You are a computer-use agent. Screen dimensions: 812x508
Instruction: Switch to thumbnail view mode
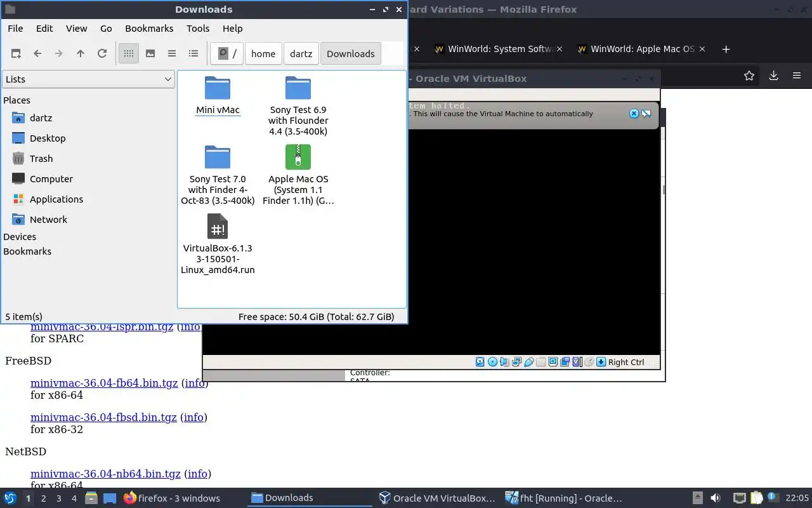coord(150,54)
